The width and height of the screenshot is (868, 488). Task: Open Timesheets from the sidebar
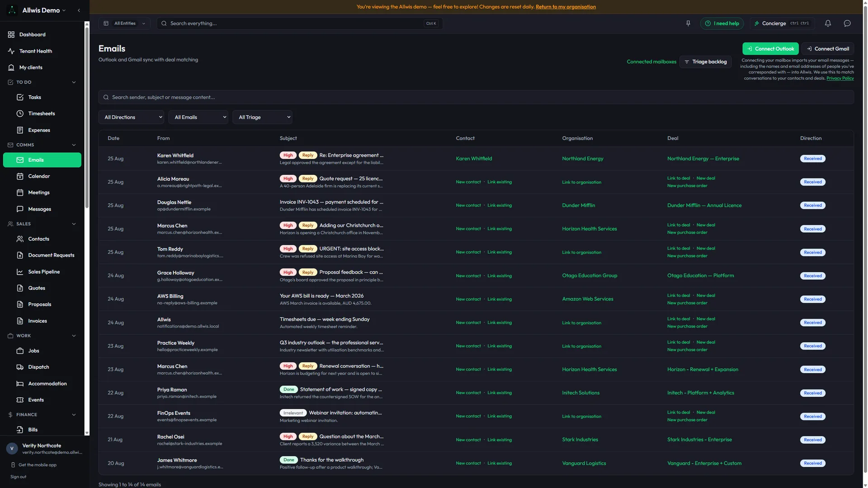42,113
